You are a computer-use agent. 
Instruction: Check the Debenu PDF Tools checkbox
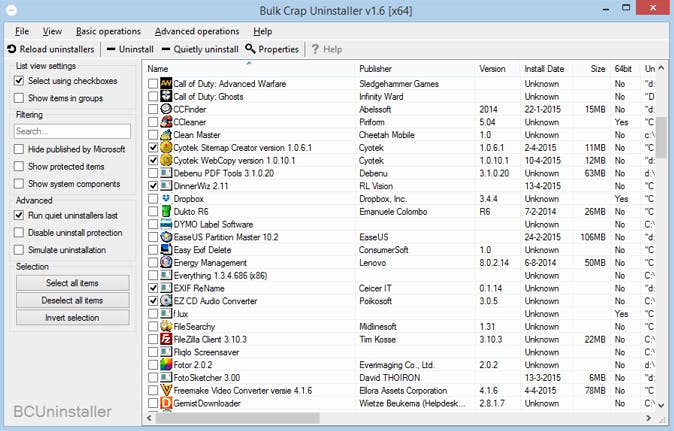point(153,173)
